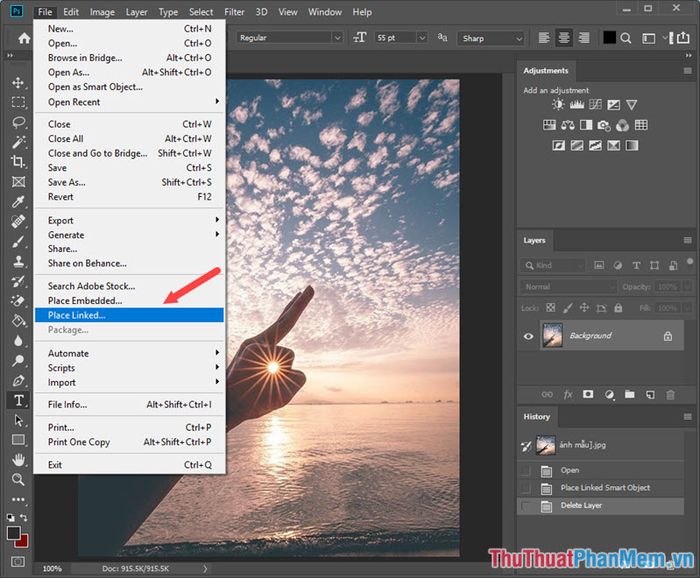The width and height of the screenshot is (700, 578).
Task: Open the anti-aliasing Sharp dropdown
Action: (x=491, y=38)
